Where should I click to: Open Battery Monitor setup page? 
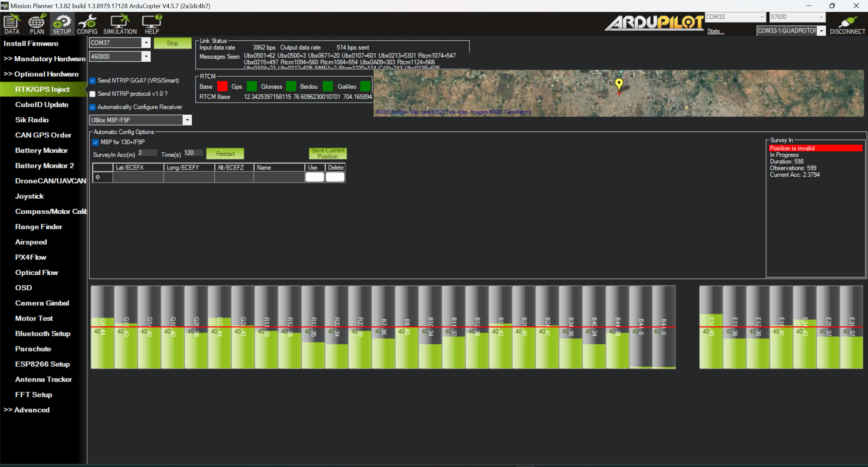41,150
